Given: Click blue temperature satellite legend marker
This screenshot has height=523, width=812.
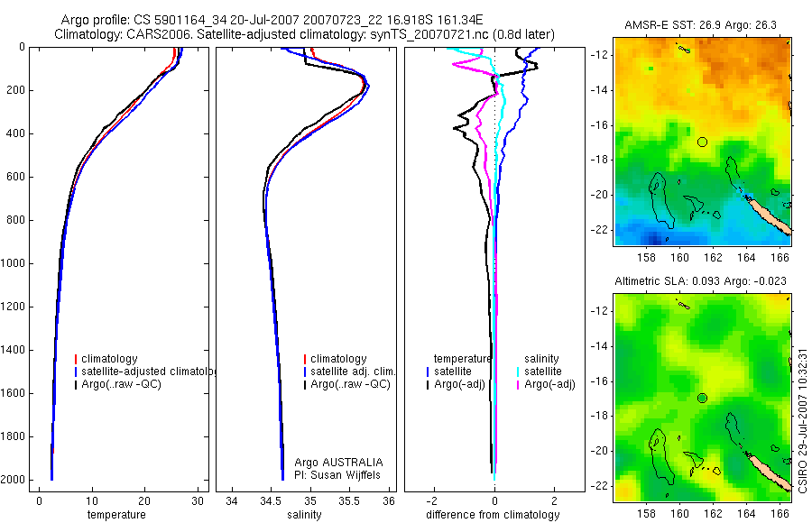Looking at the screenshot, I should pyautogui.click(x=428, y=372).
